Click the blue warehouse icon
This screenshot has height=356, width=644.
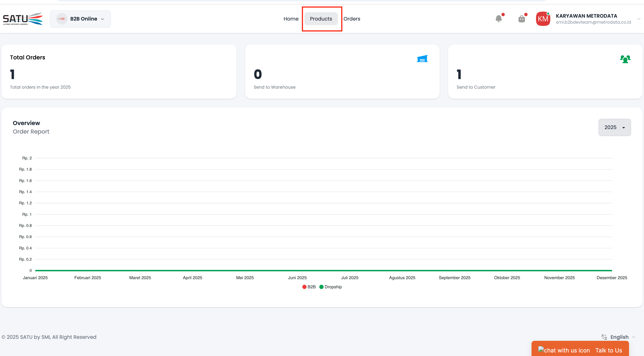[422, 59]
